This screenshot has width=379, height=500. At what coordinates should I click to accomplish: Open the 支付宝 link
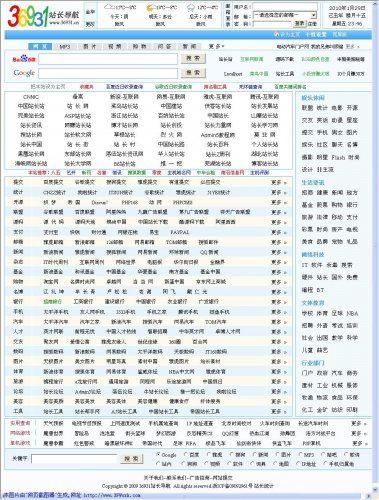pyautogui.click(x=51, y=232)
